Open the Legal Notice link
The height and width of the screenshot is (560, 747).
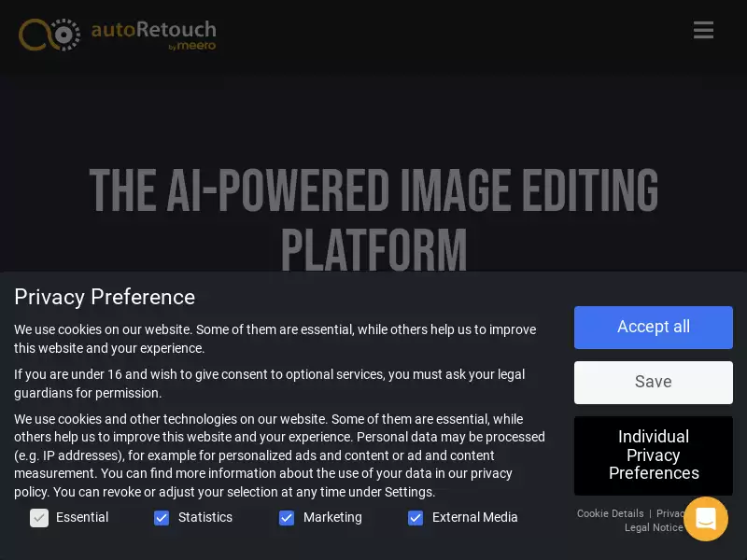click(654, 527)
